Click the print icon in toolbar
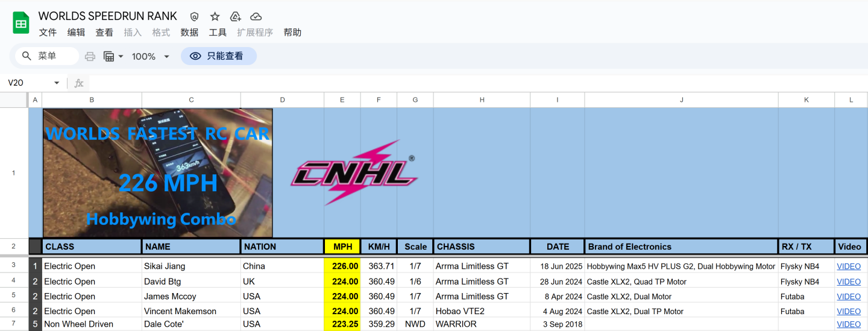Viewport: 868px width, 331px height. coord(90,56)
